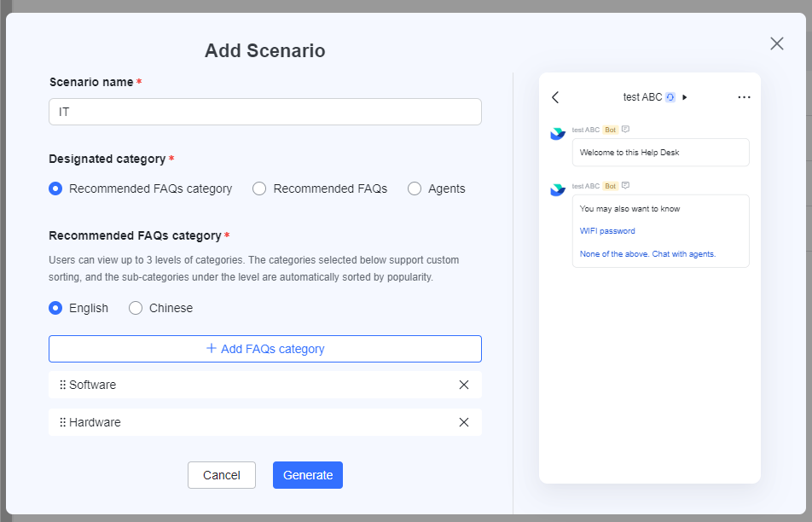Click the Add Scenario heading
The width and height of the screenshot is (812, 522).
point(265,51)
